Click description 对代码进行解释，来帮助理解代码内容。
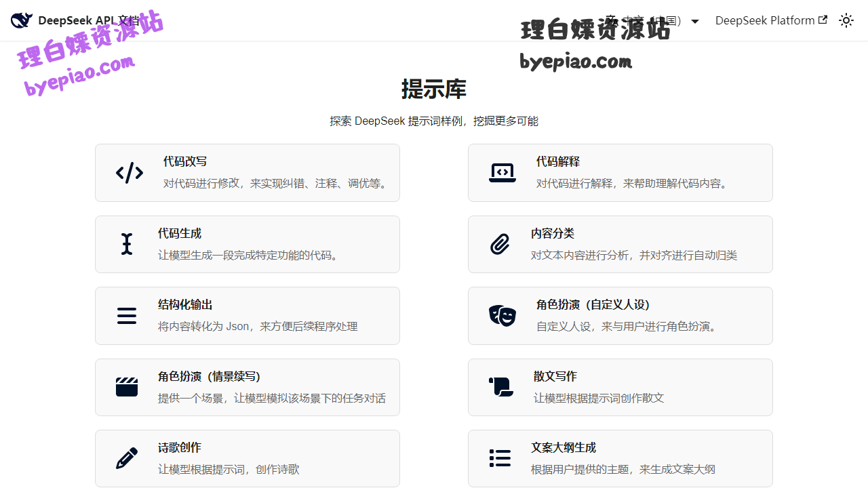The image size is (868, 488). 633,183
